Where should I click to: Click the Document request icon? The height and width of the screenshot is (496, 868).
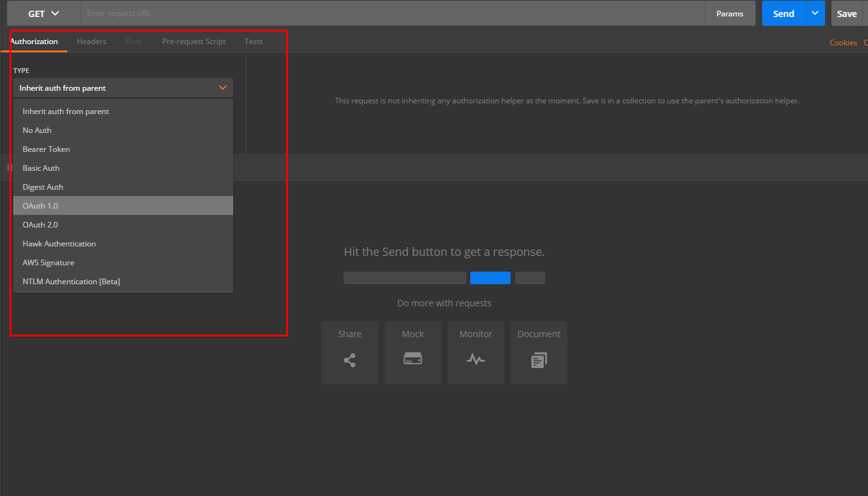pyautogui.click(x=538, y=353)
